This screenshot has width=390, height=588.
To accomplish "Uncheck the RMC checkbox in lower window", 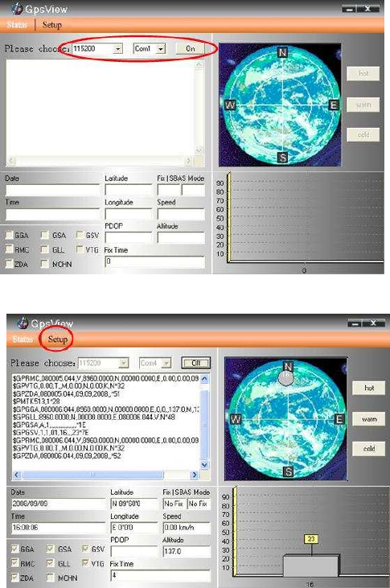I will click(15, 563).
